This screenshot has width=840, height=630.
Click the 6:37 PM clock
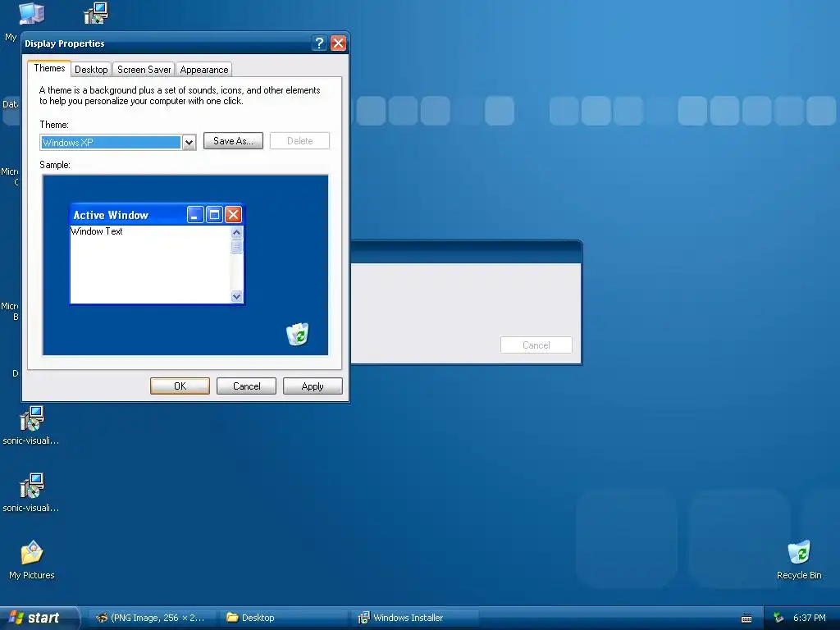pyautogui.click(x=810, y=618)
